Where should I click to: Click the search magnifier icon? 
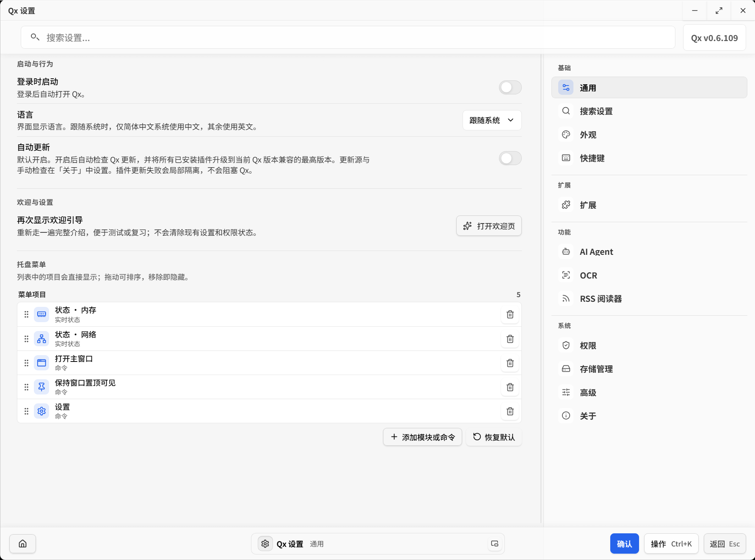(35, 37)
